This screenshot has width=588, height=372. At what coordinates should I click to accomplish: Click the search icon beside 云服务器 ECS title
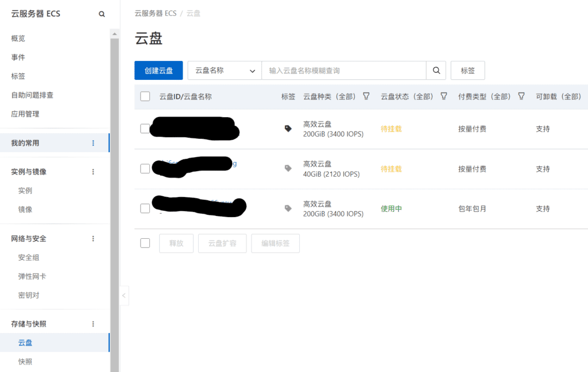click(x=102, y=14)
